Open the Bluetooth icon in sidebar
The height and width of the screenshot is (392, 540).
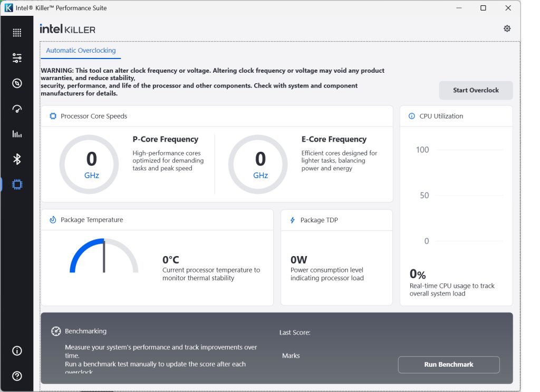click(x=17, y=159)
